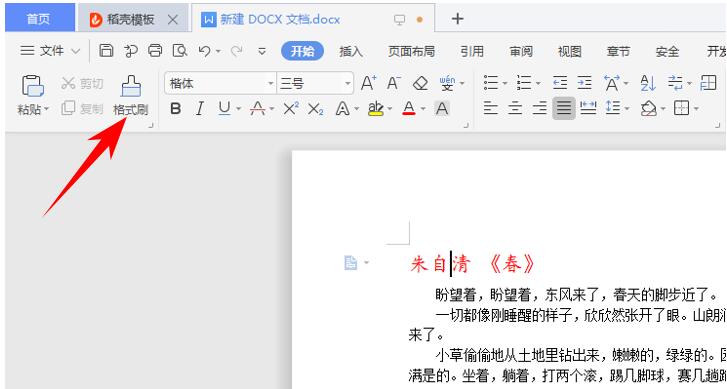Open the 安全 (Security) tab

[667, 51]
